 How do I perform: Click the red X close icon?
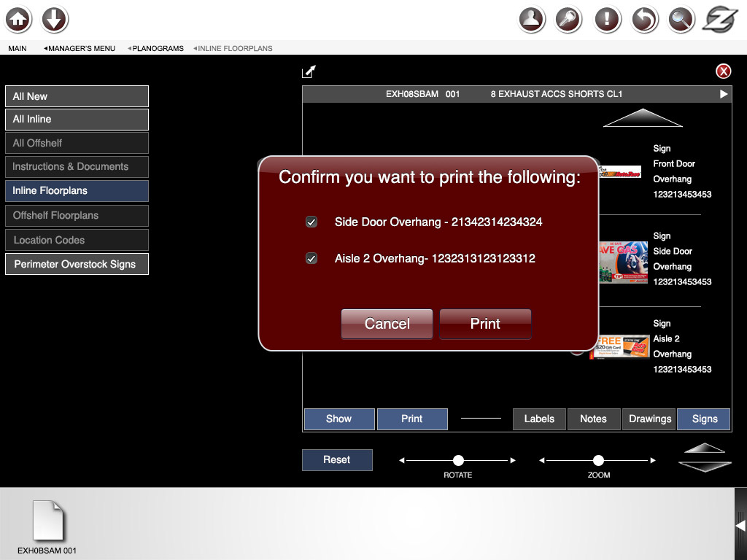pyautogui.click(x=723, y=71)
